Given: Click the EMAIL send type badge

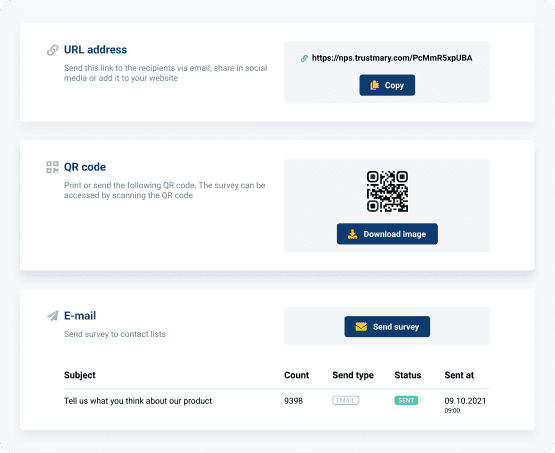Looking at the screenshot, I should coord(345,400).
